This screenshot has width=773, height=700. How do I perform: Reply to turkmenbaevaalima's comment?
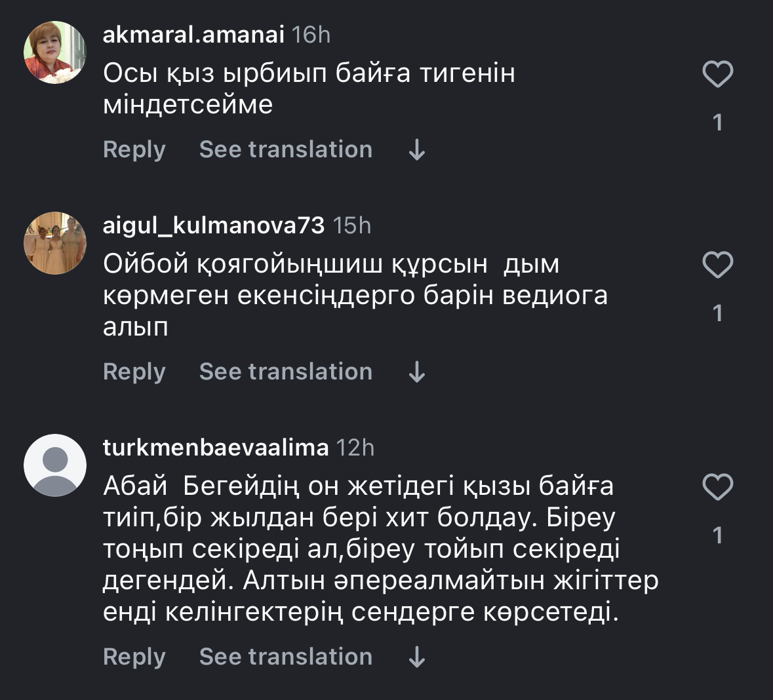pos(134,657)
